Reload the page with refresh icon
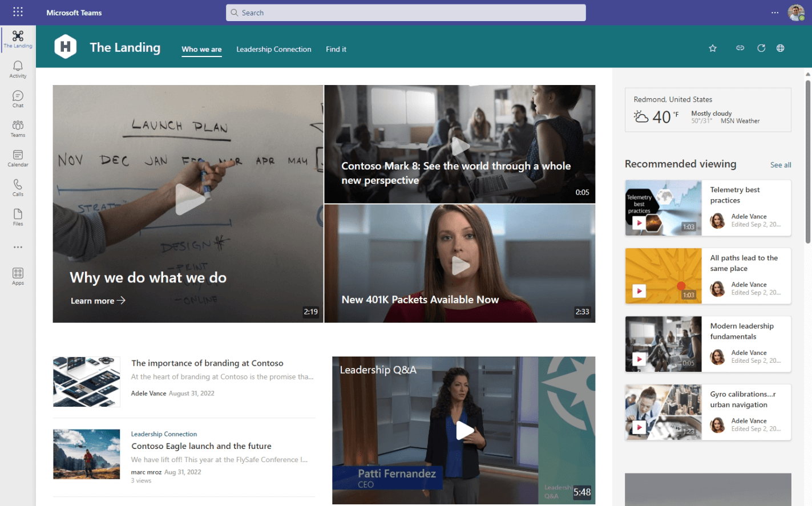This screenshot has width=812, height=506. click(761, 48)
